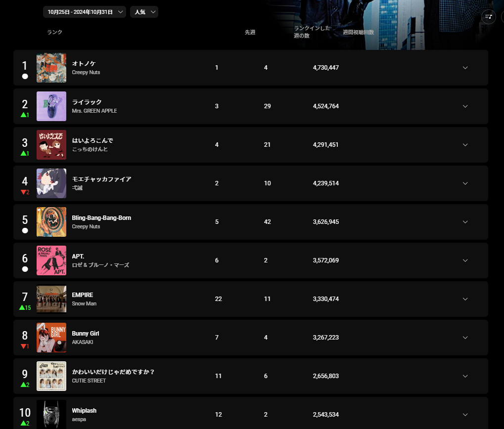Click the view count 4,730,447
The width and height of the screenshot is (504, 429).
(x=326, y=68)
